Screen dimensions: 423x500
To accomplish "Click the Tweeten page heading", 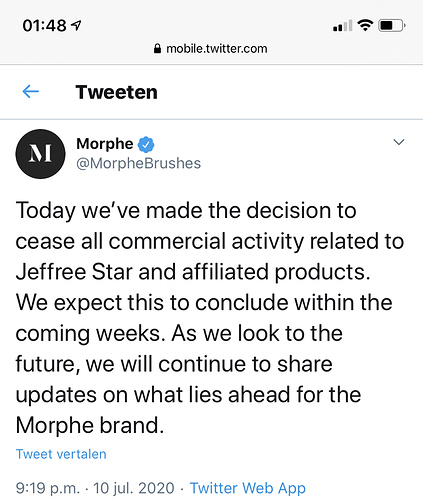I will coord(116,92).
